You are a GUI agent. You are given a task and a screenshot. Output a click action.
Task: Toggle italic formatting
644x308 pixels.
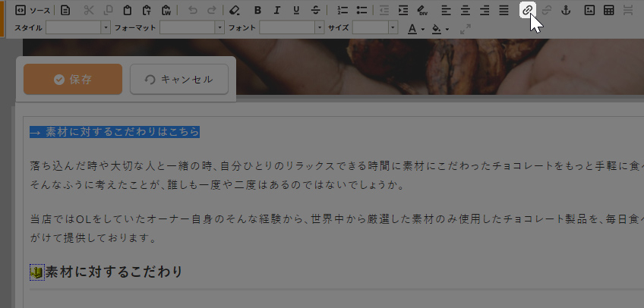(x=276, y=10)
